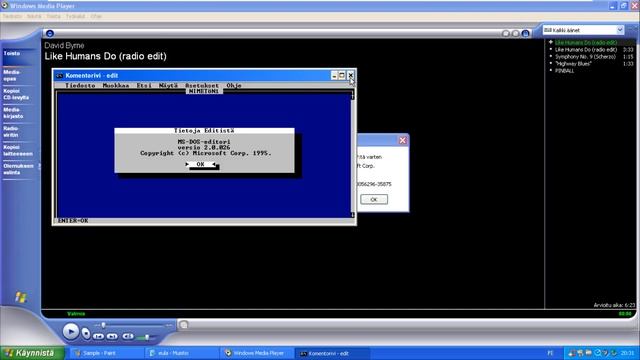Adjust the volume slider
This screenshot has width=640, height=360.
coord(147,338)
